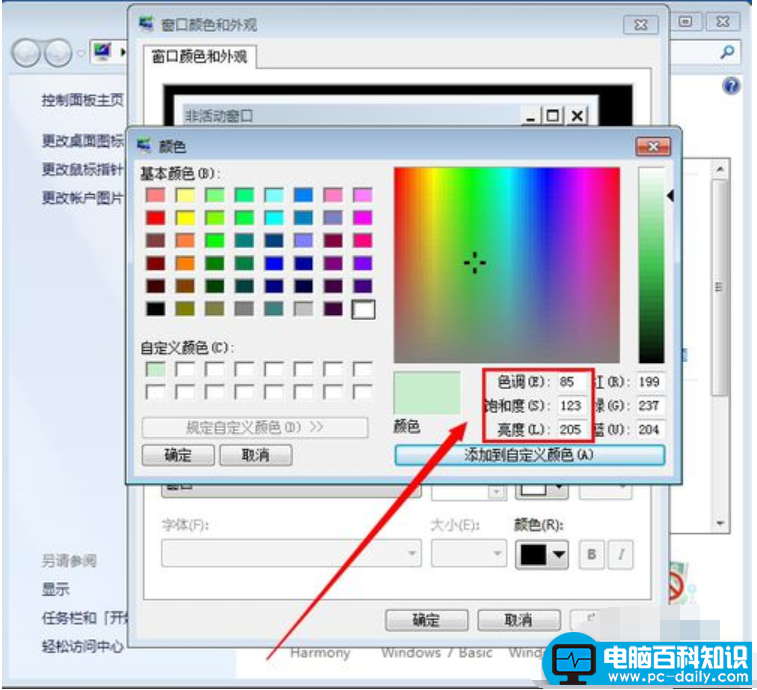Screen dimensions: 757x690
Task: Click 取消 in the color dialog
Action: [x=255, y=455]
